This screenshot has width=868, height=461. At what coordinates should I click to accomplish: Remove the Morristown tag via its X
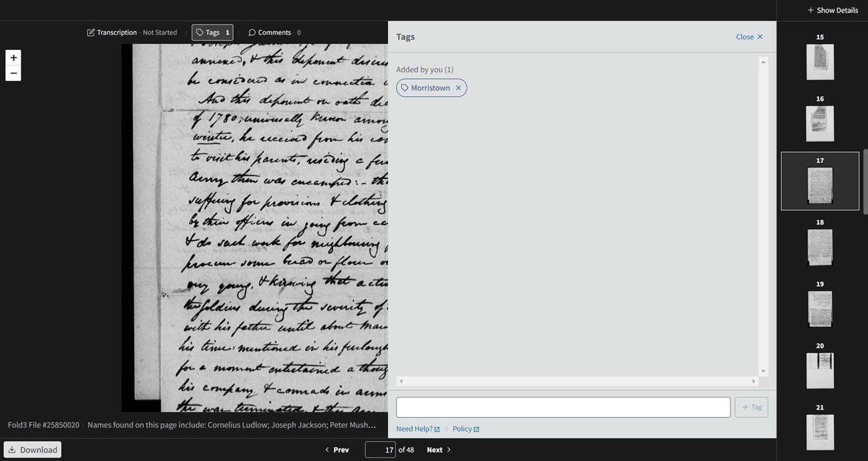458,88
